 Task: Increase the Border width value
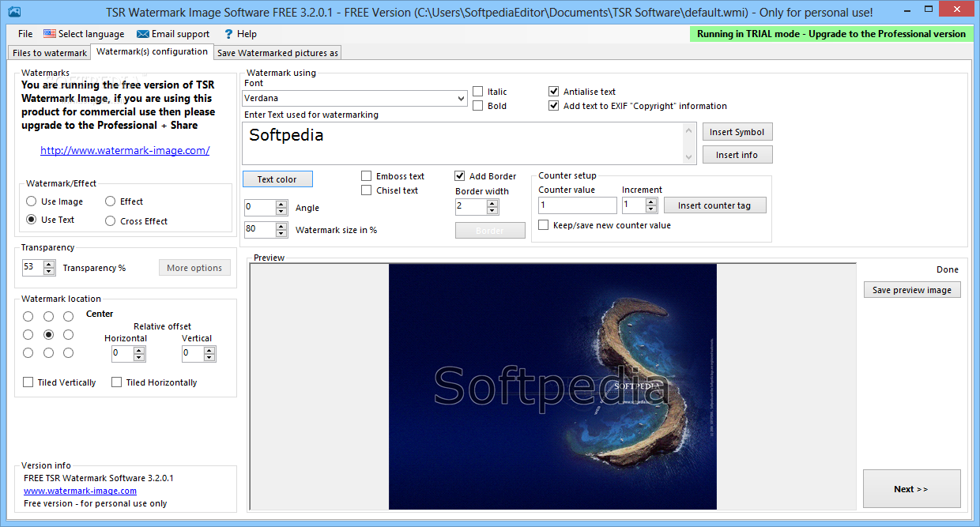[x=493, y=203]
